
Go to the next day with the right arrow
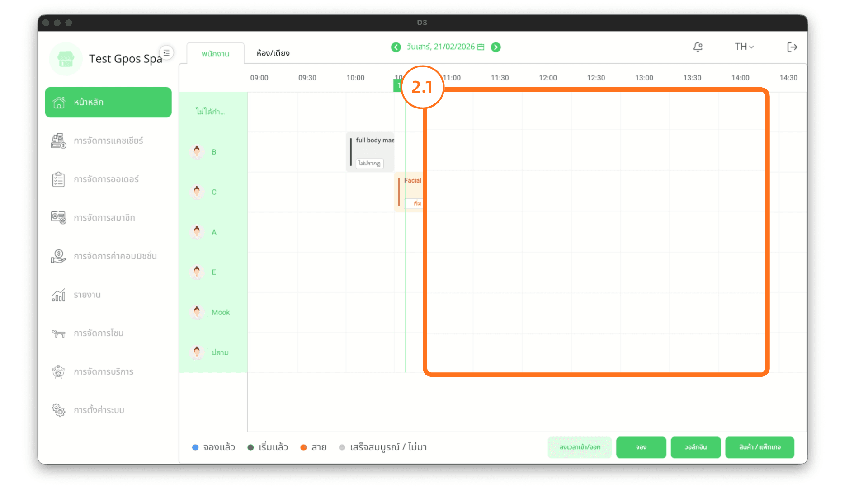pyautogui.click(x=496, y=47)
